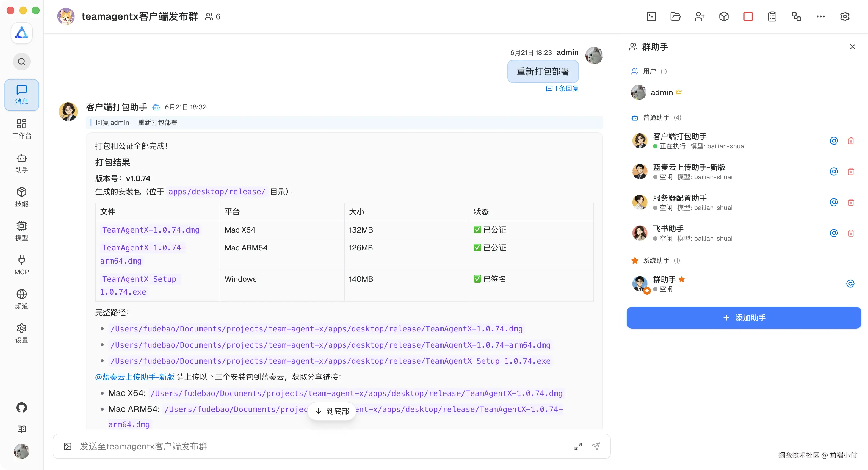The width and height of the screenshot is (868, 470).
Task: Open 设置 in the sidebar
Action: [21, 333]
